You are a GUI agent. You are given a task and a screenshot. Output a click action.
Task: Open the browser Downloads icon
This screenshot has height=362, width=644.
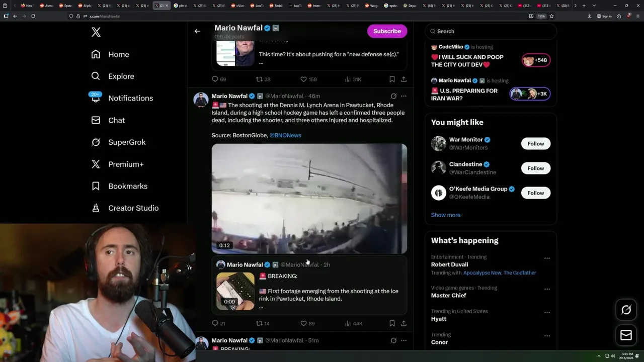[590, 16]
